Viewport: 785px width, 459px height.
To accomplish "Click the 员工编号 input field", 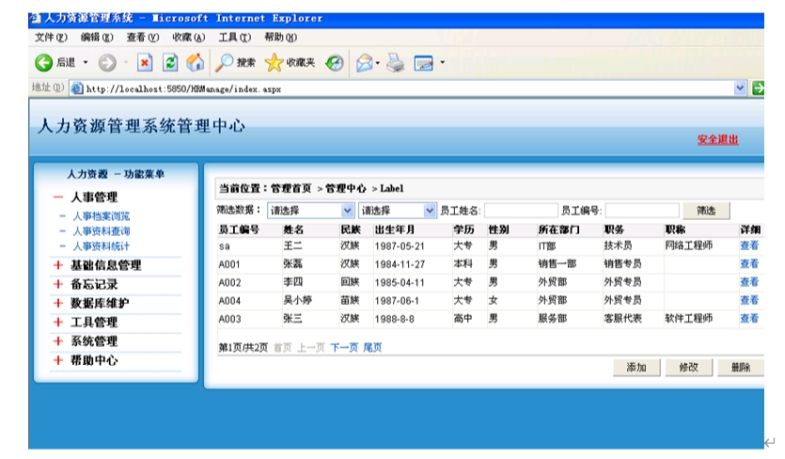I will coord(642,211).
